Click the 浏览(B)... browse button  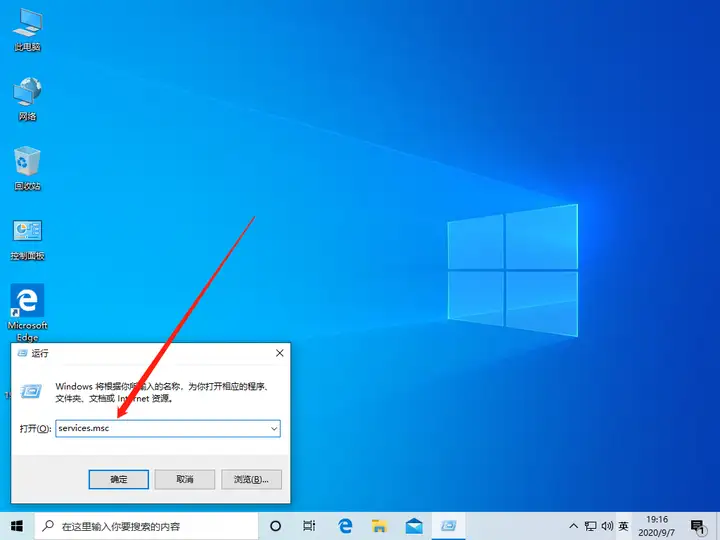point(251,479)
